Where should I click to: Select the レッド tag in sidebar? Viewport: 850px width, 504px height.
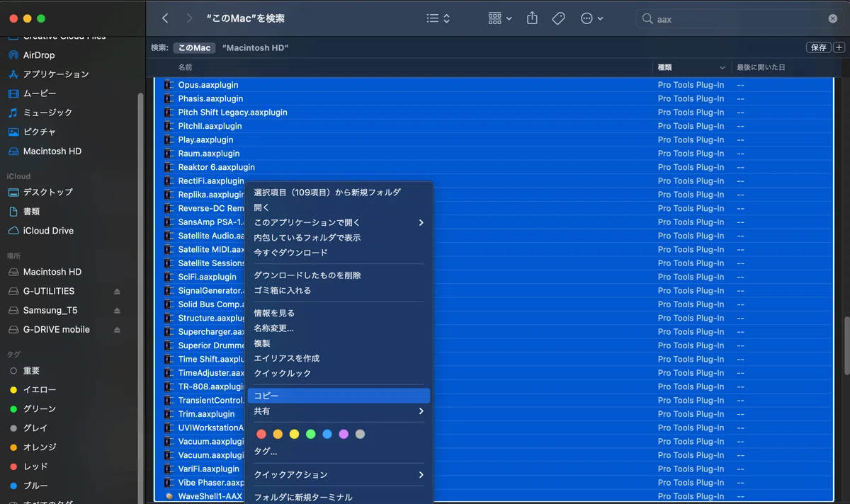pos(35,466)
